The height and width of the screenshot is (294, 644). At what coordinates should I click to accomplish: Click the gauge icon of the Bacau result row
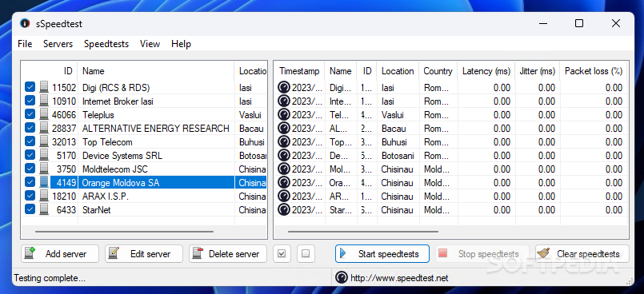pos(284,129)
